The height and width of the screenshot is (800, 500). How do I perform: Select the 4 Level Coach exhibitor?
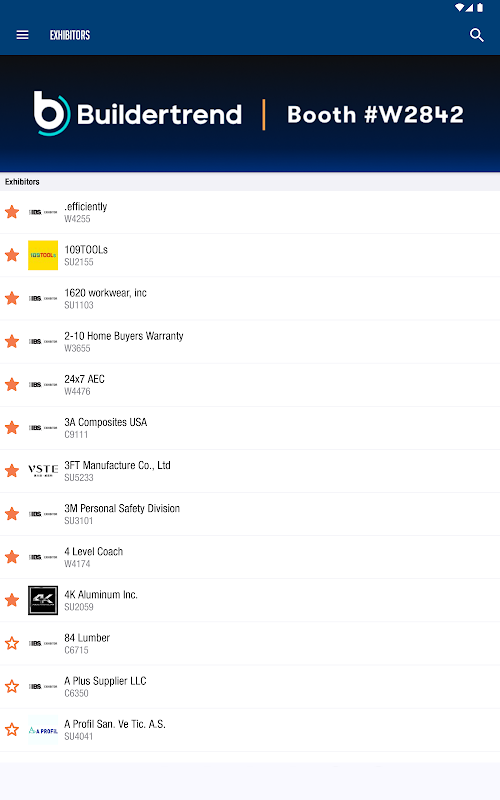click(250, 557)
